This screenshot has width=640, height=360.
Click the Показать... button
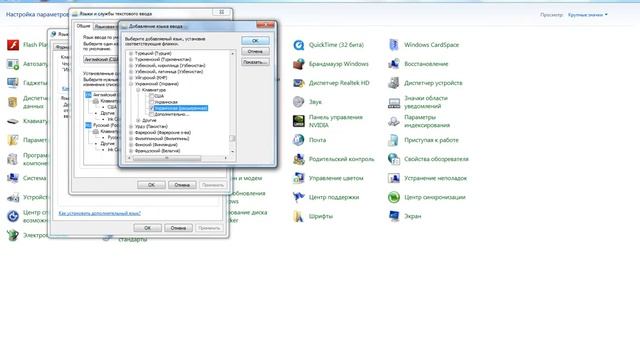pos(255,62)
